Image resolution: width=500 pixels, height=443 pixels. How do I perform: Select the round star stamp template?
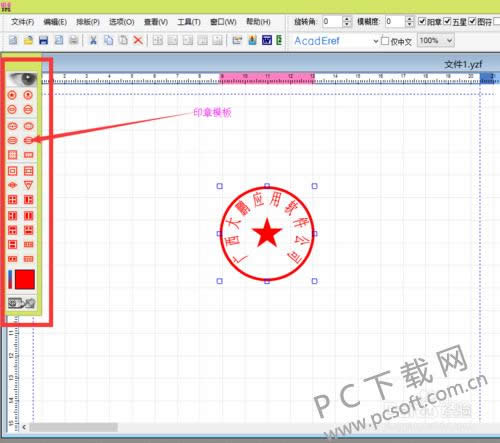tap(12, 95)
